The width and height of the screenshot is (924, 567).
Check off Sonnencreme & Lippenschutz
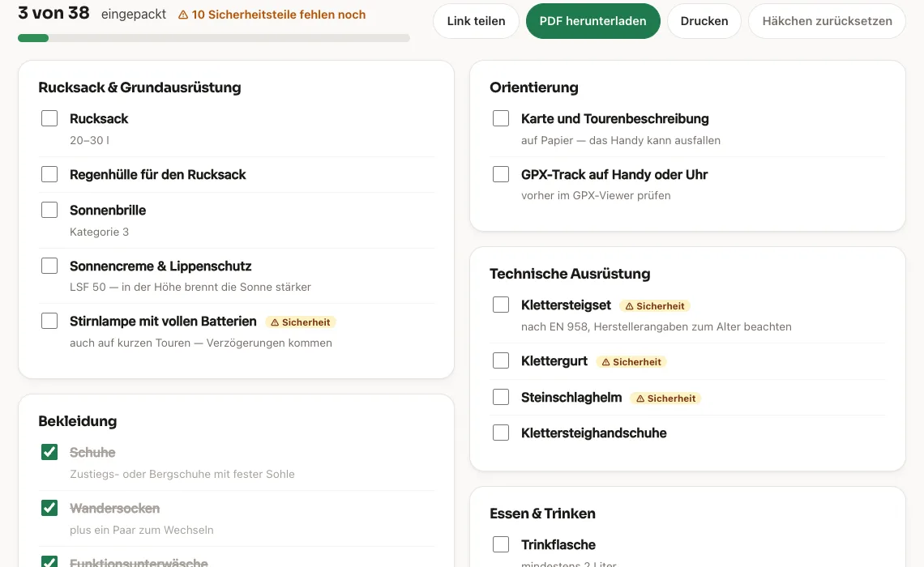pyautogui.click(x=49, y=266)
